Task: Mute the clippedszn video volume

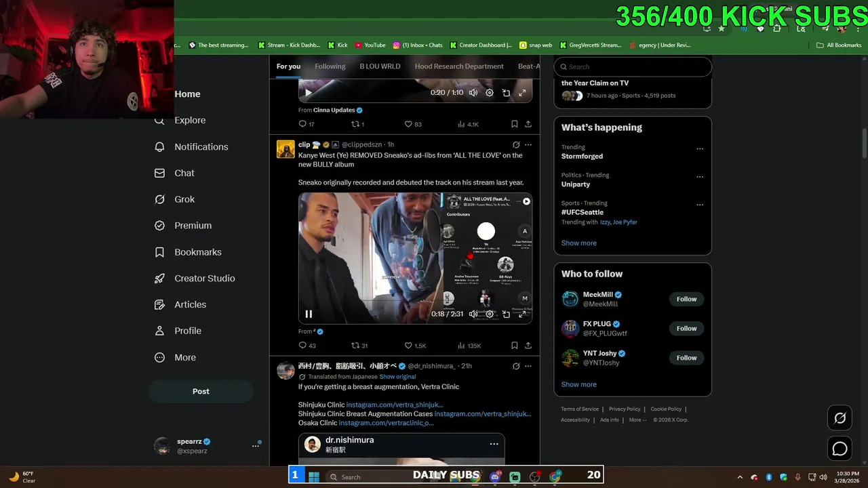Action: point(473,314)
